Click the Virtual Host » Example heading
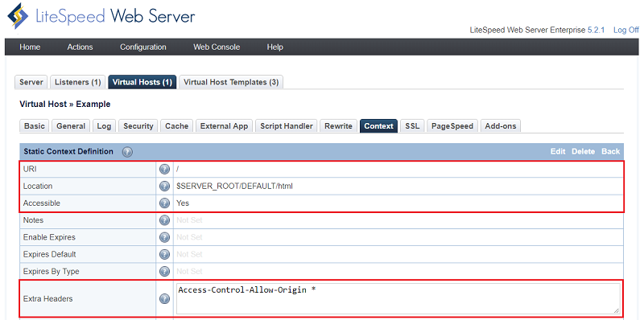 click(65, 105)
